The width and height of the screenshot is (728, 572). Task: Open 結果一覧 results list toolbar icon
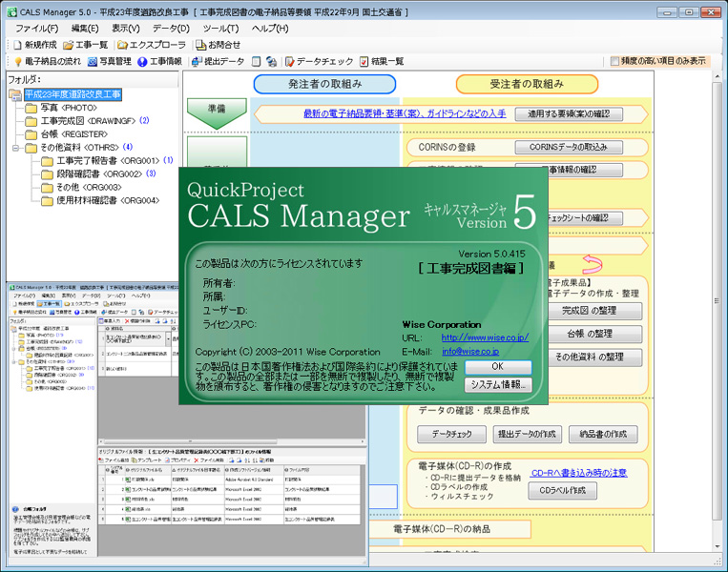pos(364,61)
